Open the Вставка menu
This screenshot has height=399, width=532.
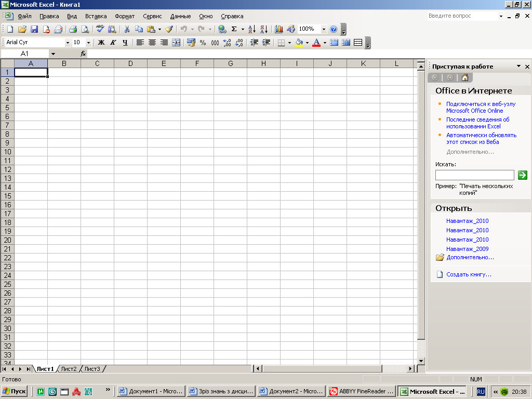point(96,16)
